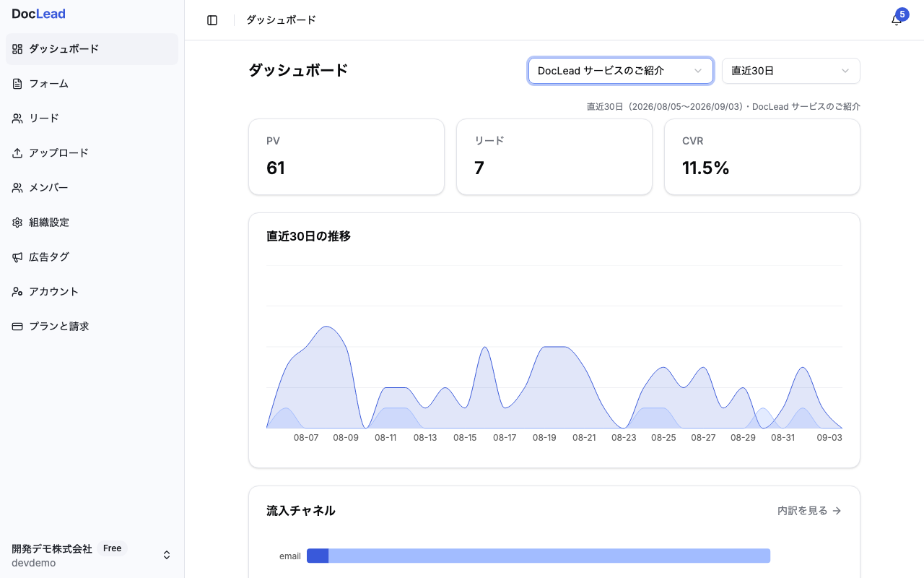
Task: Expand the 開発デモ株式会社 organization switcher
Action: coord(92,555)
